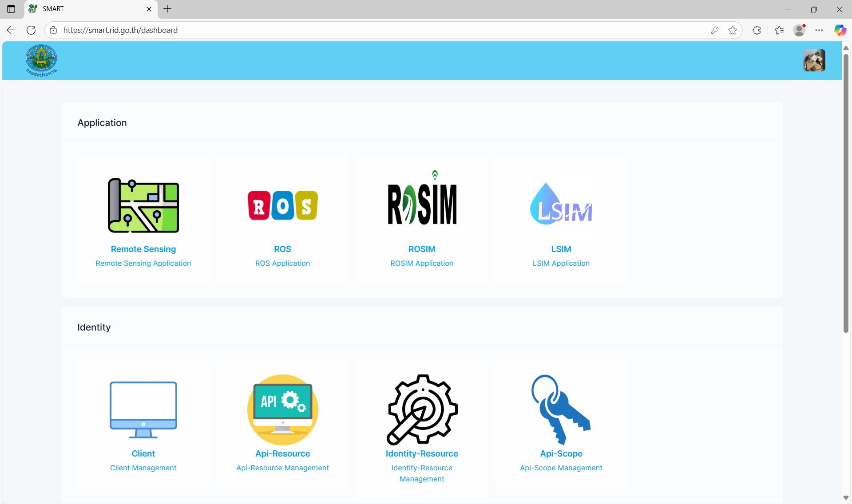Launch the ROS application logo

coord(282,205)
